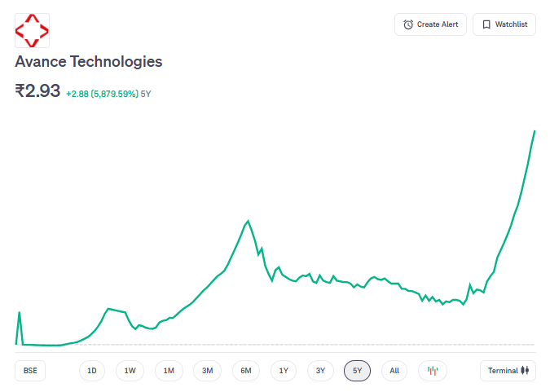
Task: Select the 1D time range
Action: pos(92,371)
